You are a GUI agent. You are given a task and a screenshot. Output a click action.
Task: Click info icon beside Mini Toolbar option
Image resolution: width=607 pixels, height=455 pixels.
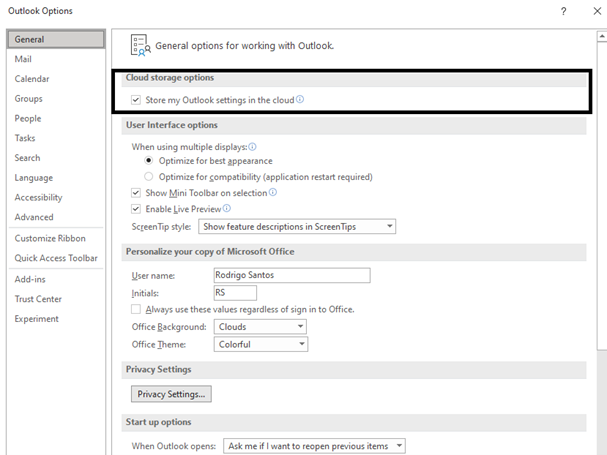[273, 192]
